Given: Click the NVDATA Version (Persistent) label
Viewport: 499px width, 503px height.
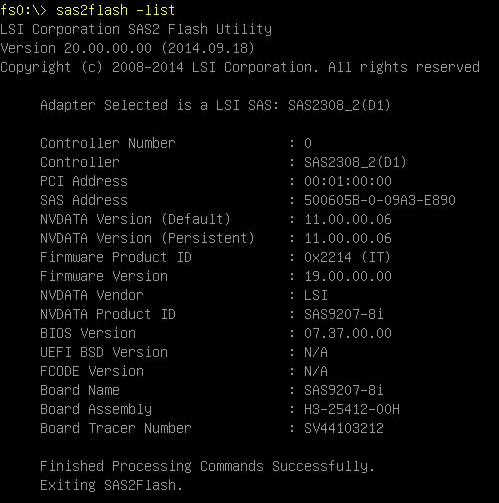Looking at the screenshot, I should pos(147,238).
